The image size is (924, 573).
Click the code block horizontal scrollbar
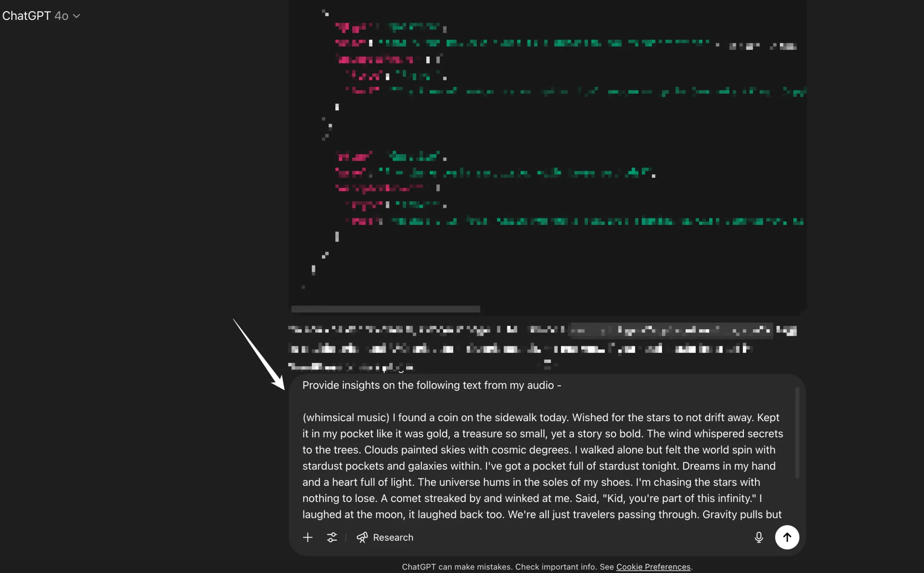click(385, 309)
